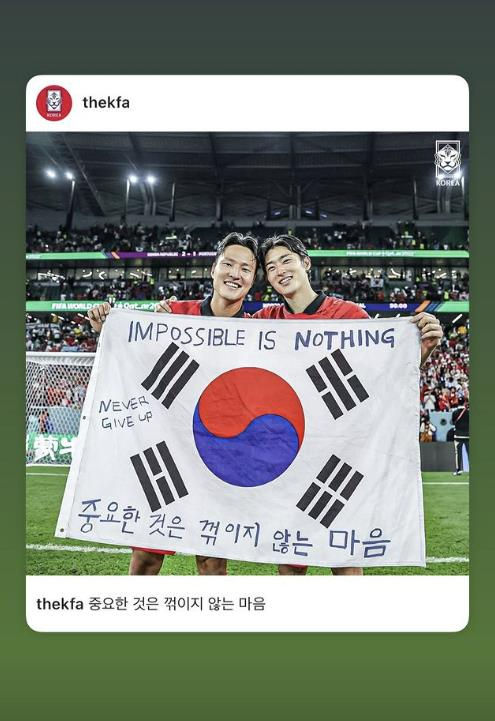Click the top-right black trigram on flag

(337, 384)
